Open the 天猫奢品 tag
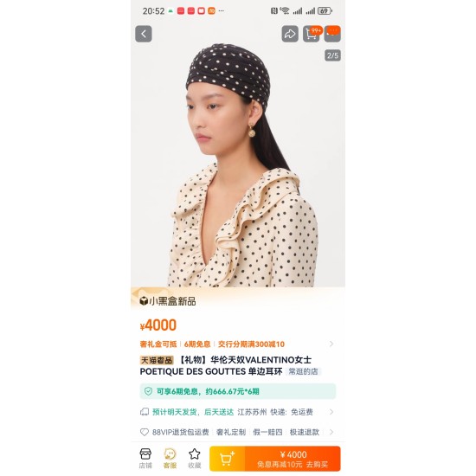 coord(157,360)
